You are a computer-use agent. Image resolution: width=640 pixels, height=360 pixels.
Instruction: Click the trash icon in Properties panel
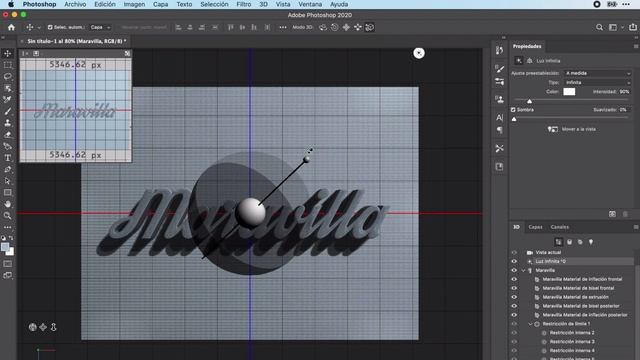(625, 214)
